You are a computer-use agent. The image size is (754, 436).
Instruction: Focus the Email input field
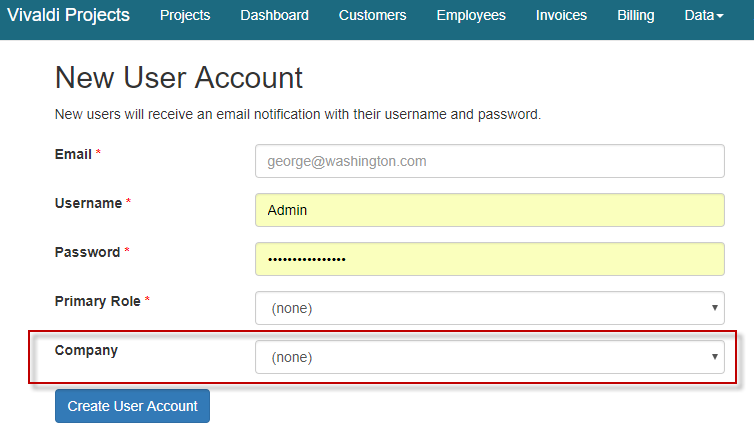489,161
